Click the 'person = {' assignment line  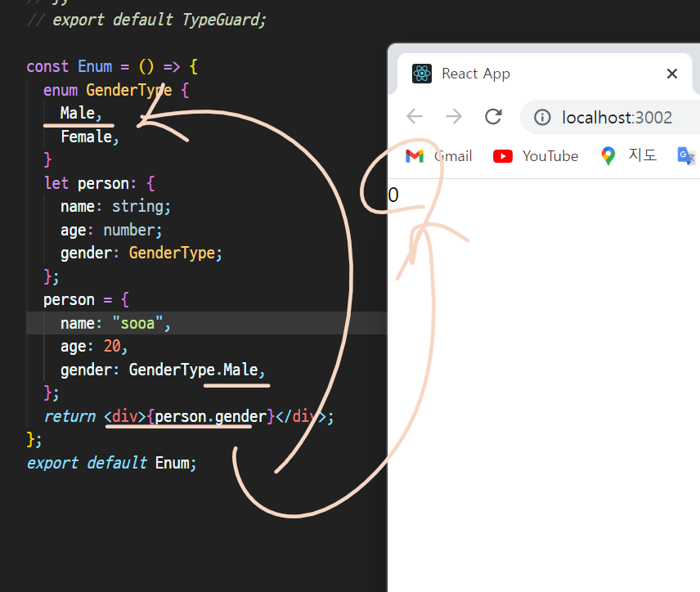pos(86,299)
